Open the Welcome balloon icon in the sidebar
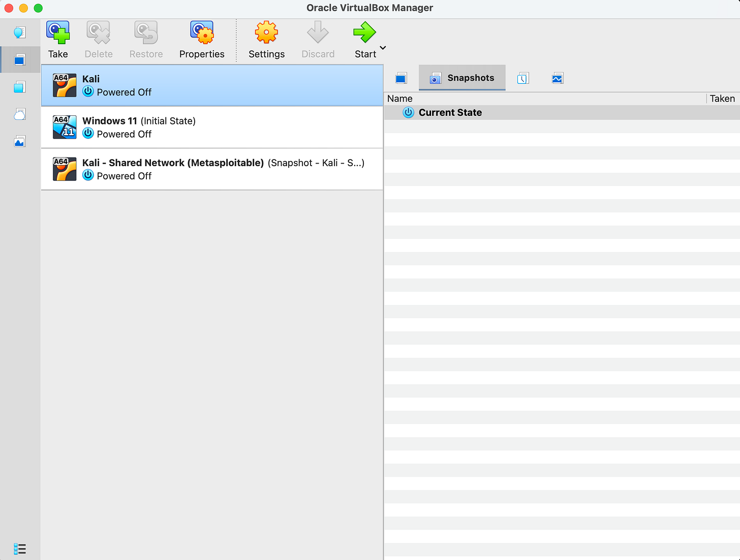This screenshot has width=740, height=560. [19, 33]
